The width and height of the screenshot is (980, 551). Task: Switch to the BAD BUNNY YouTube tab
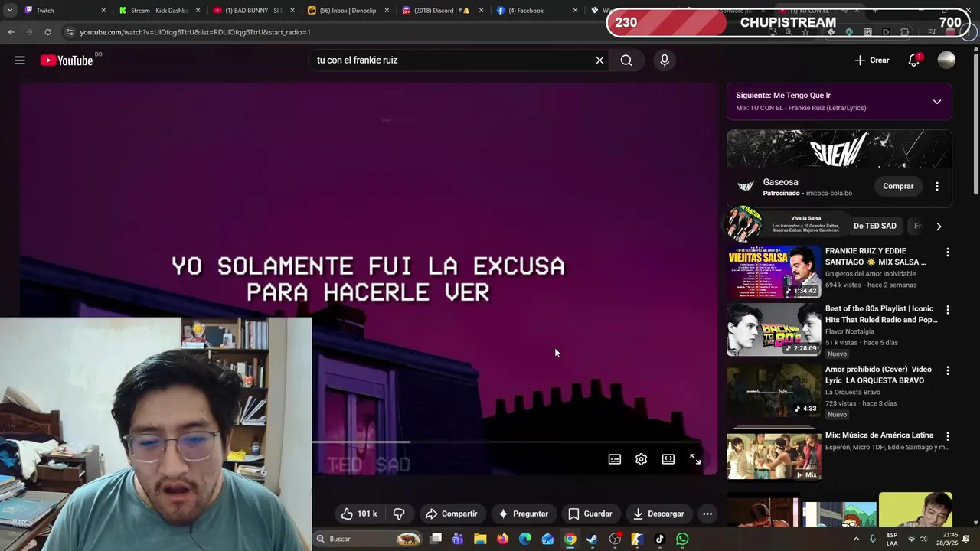253,11
